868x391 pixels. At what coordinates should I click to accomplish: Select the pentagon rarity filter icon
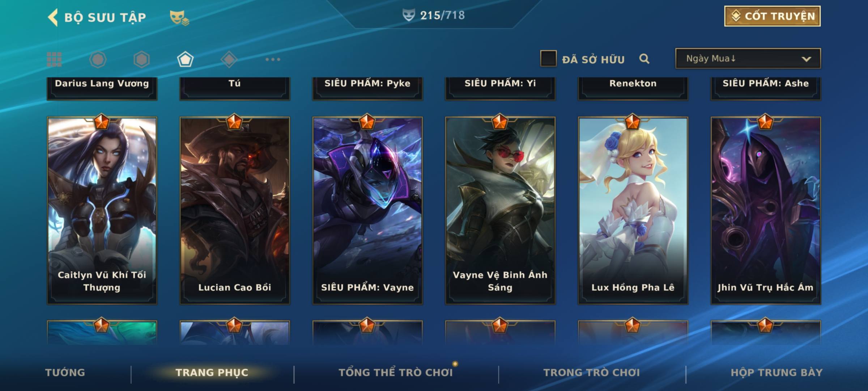tap(185, 59)
